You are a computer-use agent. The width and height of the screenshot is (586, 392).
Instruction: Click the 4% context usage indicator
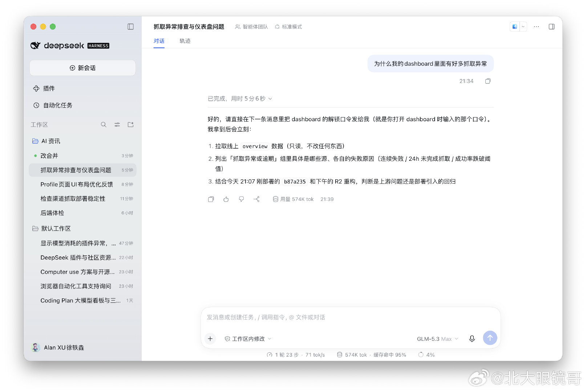(x=427, y=355)
